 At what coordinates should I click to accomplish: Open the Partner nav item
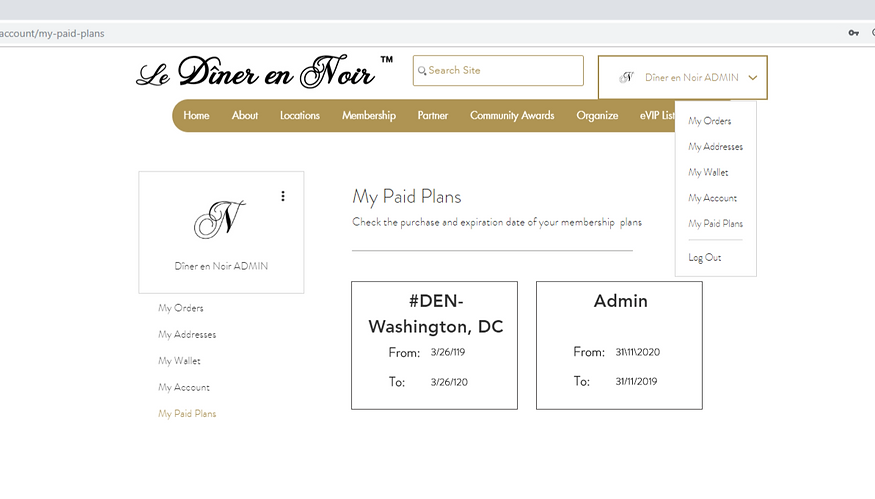pos(432,116)
